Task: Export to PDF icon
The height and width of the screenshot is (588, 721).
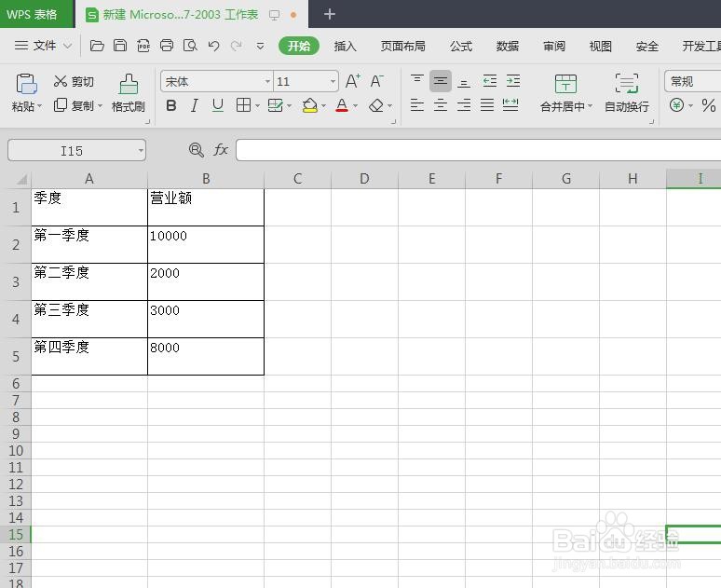Action: [143, 46]
